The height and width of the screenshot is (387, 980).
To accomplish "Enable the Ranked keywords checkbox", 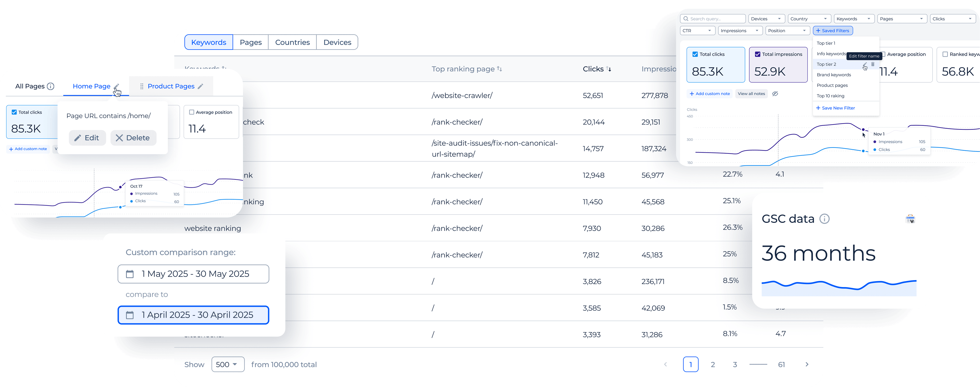I will click(945, 54).
